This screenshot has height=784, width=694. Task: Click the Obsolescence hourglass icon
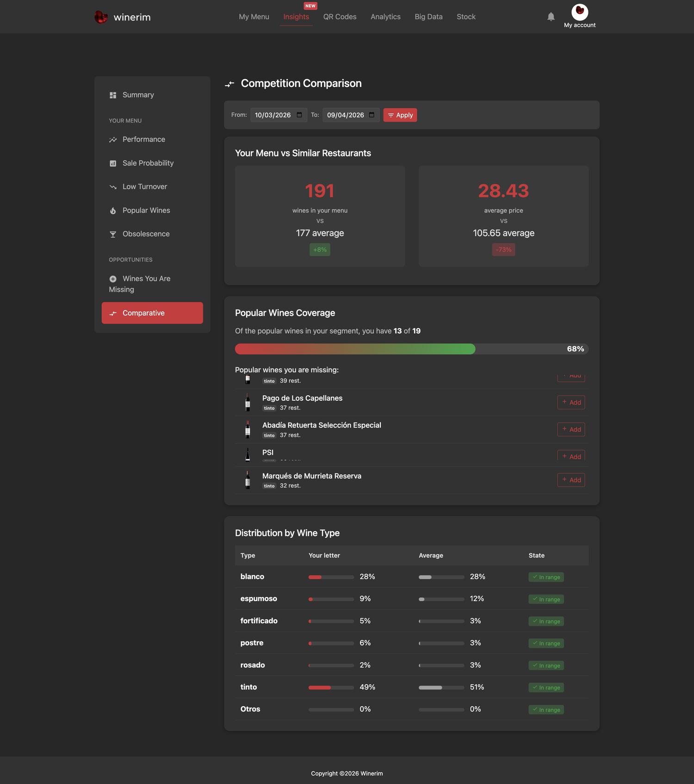pos(113,234)
